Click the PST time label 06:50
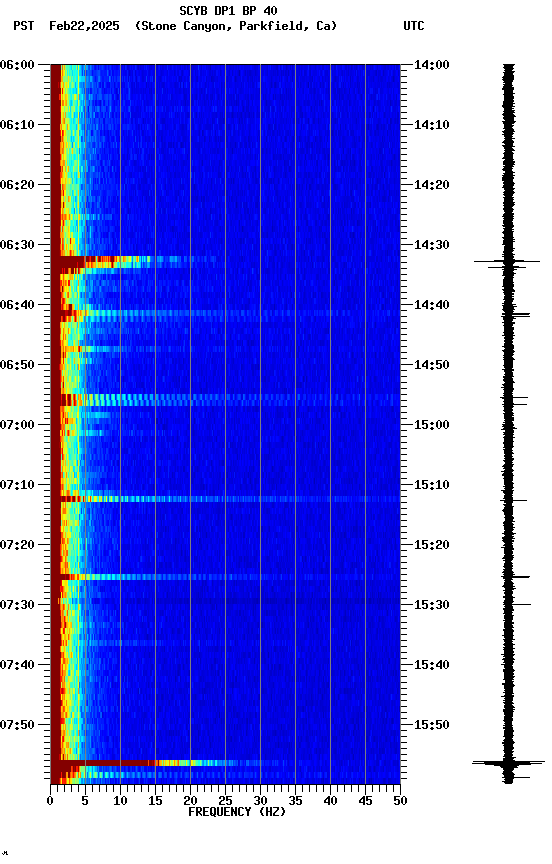Image resolution: width=552 pixels, height=864 pixels. coord(17,365)
